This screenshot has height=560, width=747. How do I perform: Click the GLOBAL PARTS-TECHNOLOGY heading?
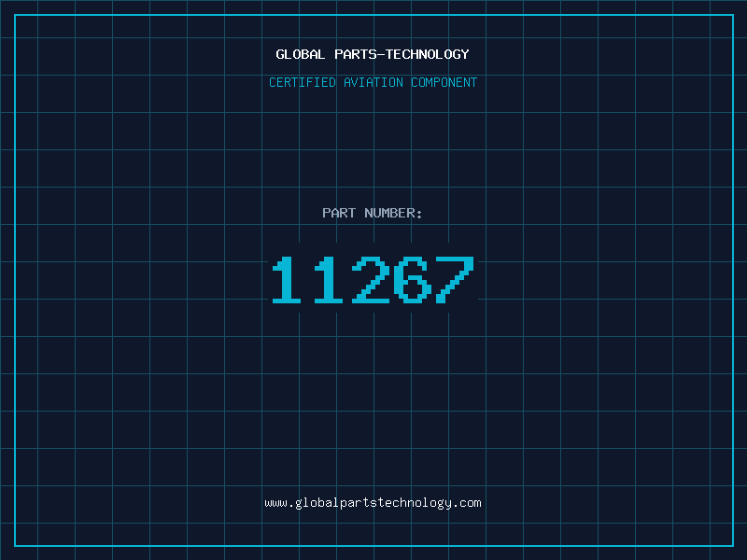pos(373,54)
